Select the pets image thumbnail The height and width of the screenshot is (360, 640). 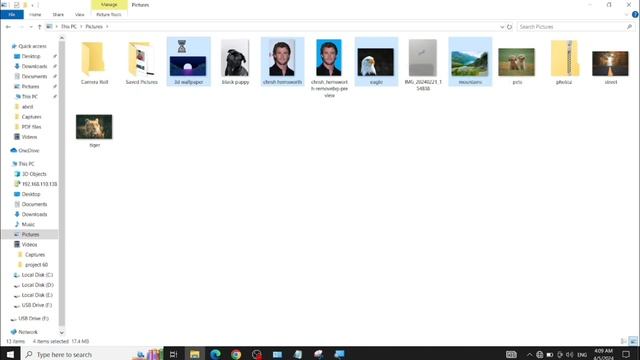517,62
